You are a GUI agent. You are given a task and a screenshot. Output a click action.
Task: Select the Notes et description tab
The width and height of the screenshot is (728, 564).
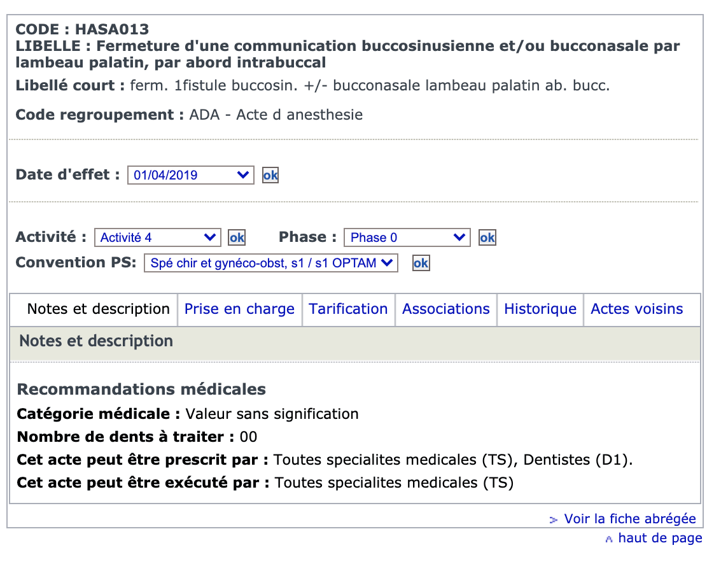point(99,309)
